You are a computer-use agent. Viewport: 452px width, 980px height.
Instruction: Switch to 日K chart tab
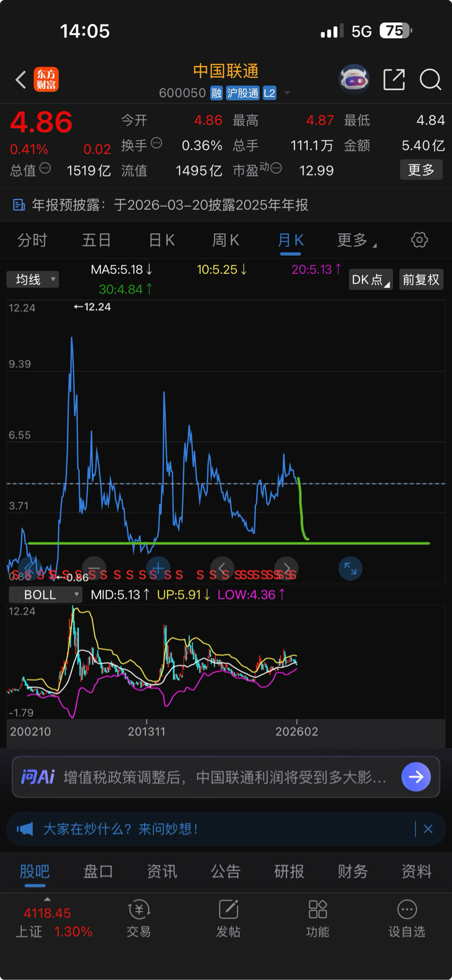161,240
